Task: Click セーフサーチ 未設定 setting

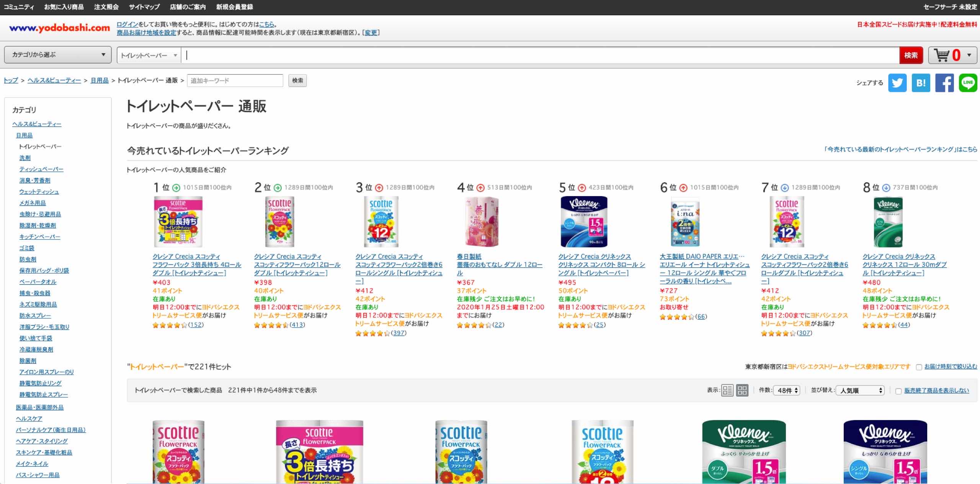Action: (950, 7)
